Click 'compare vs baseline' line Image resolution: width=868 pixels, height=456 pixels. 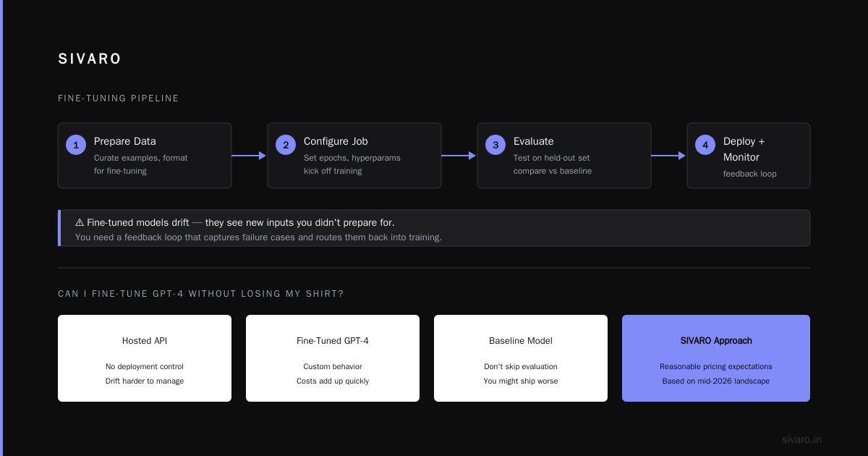[x=553, y=171]
